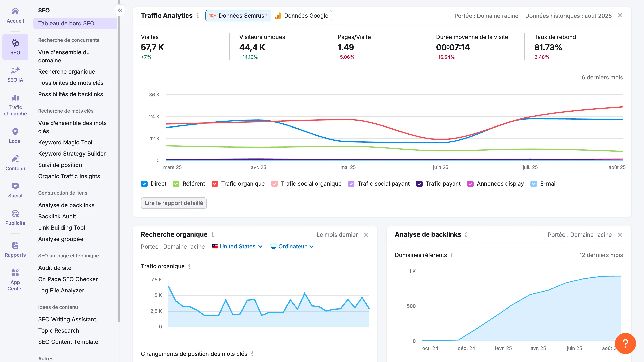Close the Recherche organique widget
644x362 pixels.
coord(366,235)
